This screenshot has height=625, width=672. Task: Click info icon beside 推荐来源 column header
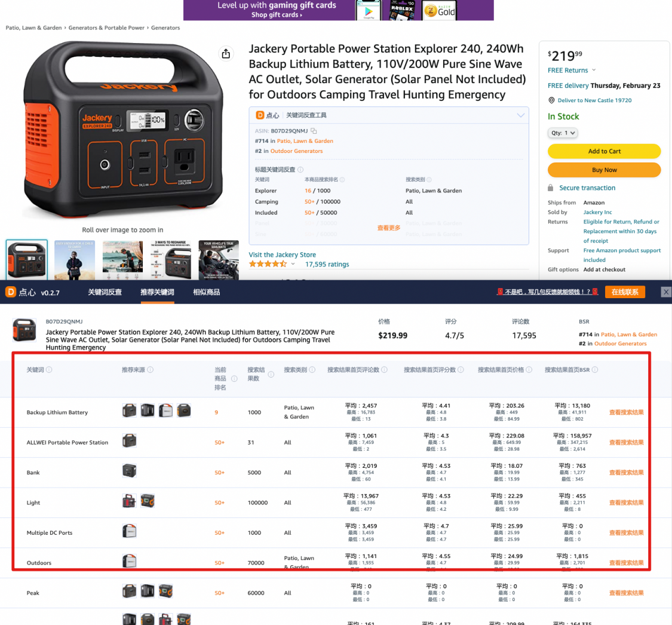click(150, 369)
